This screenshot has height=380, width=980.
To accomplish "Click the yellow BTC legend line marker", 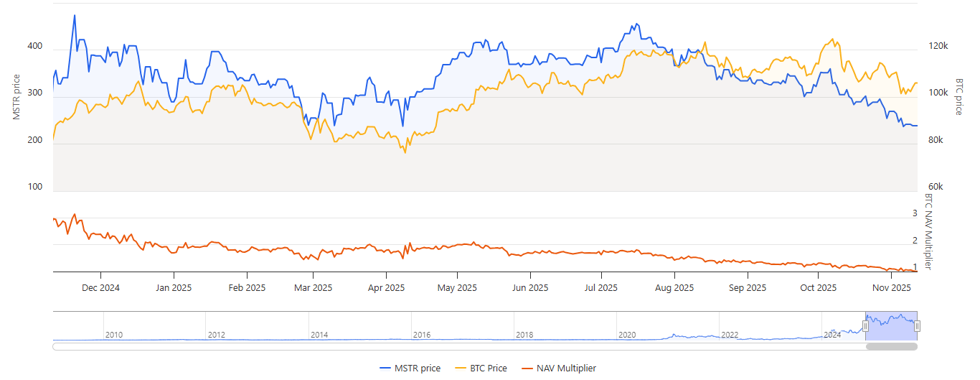I will pyautogui.click(x=461, y=369).
